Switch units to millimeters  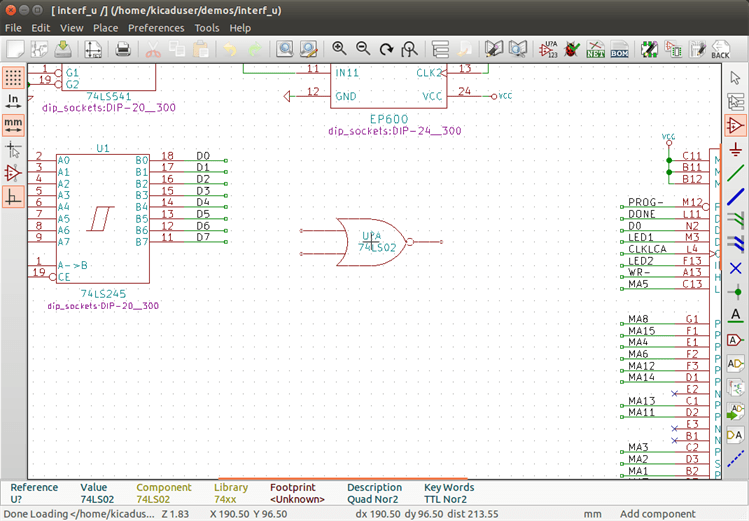click(13, 124)
